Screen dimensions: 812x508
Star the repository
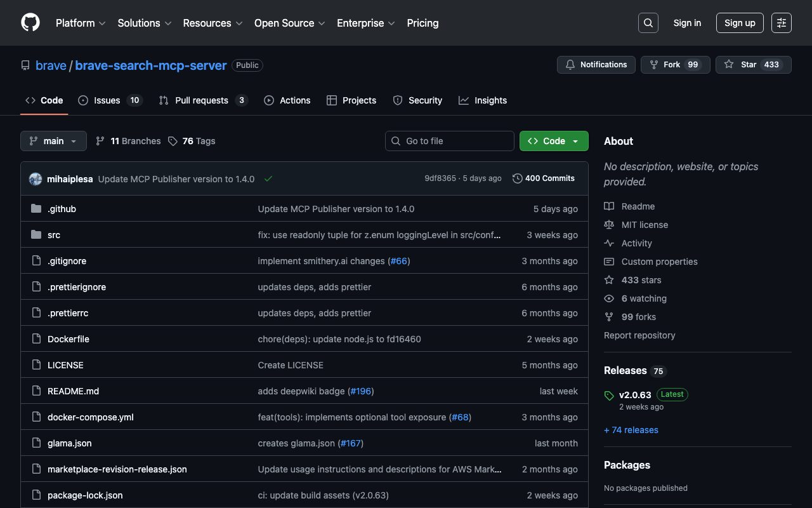753,65
